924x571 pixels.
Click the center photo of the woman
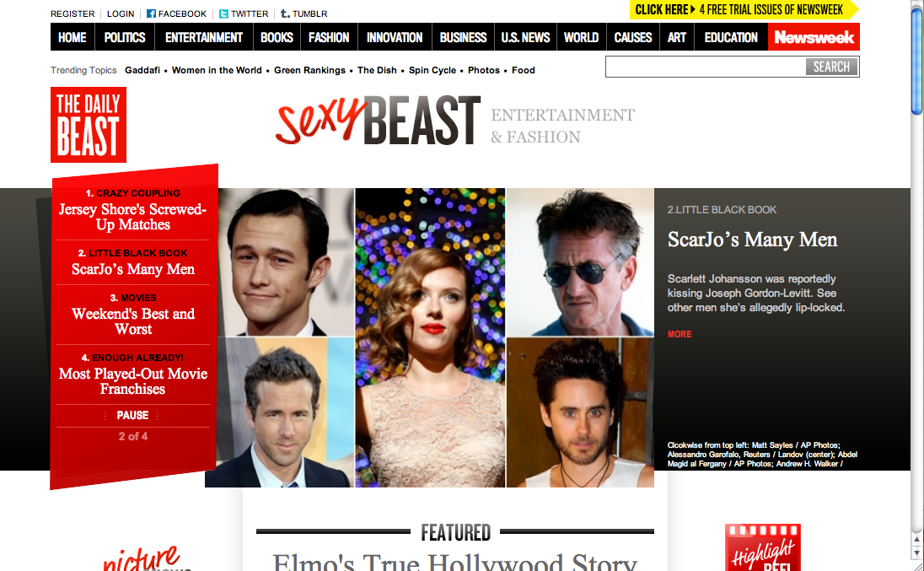tap(430, 337)
